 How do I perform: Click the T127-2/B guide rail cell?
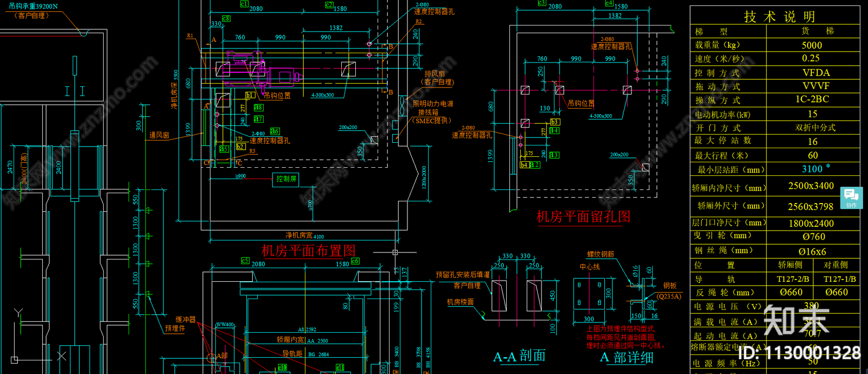(x=793, y=279)
